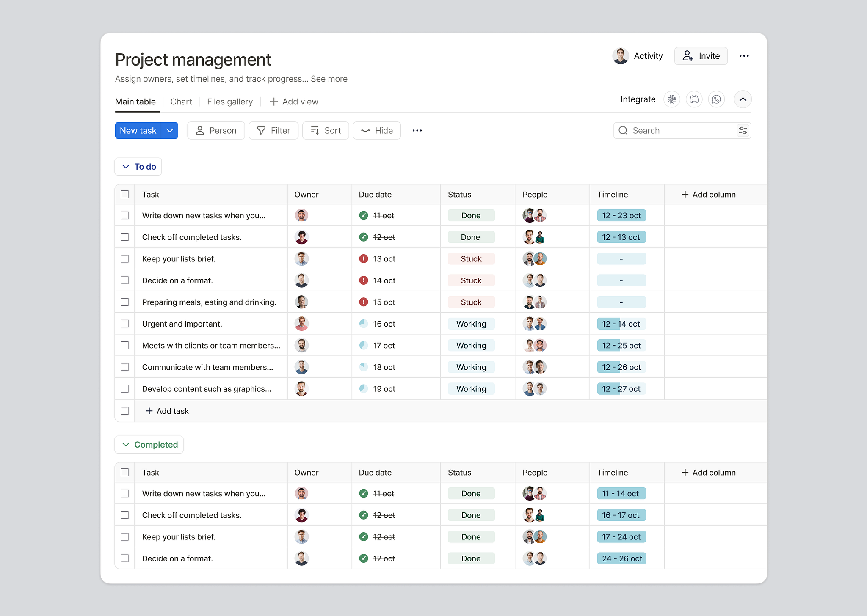Click the plus icon in To do Add column
867x616 pixels.
pyautogui.click(x=685, y=194)
